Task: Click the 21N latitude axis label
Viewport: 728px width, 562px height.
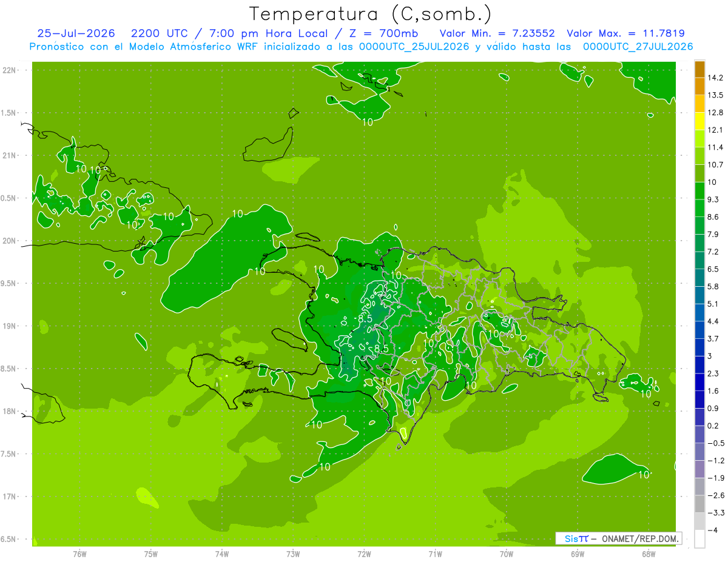Action: point(10,155)
